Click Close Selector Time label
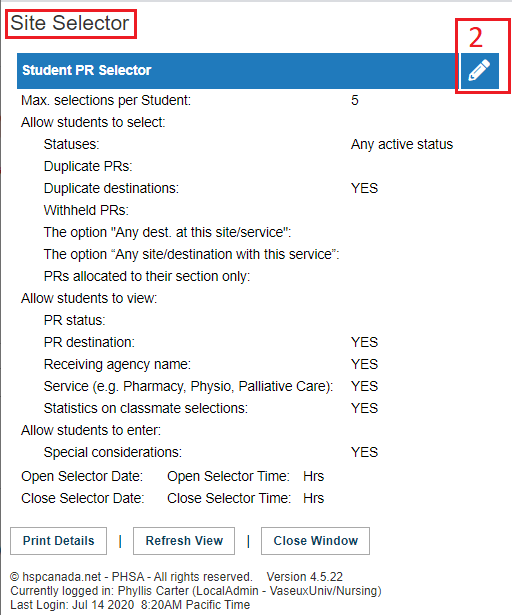512x615 pixels. pyautogui.click(x=229, y=498)
